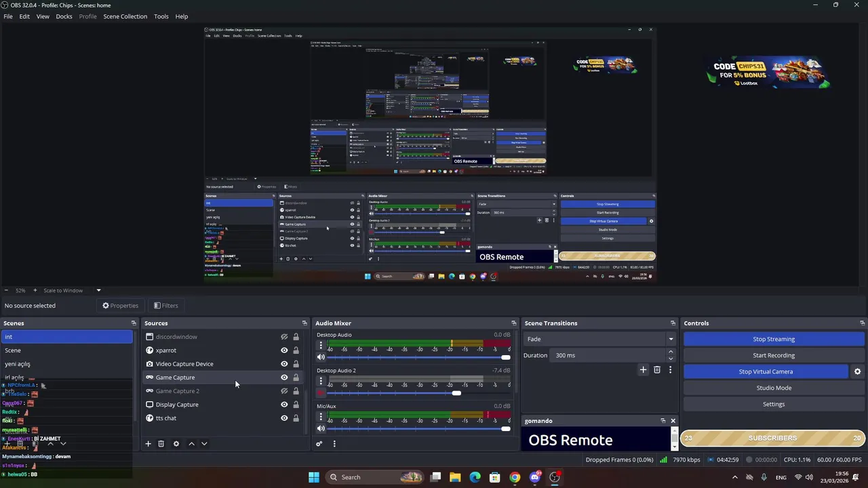868x488 pixels.
Task: Hide the xparrot source
Action: coord(284,350)
